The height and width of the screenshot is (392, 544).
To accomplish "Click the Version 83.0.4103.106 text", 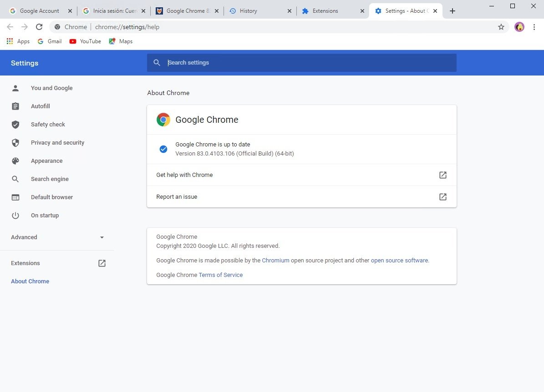I will (234, 154).
